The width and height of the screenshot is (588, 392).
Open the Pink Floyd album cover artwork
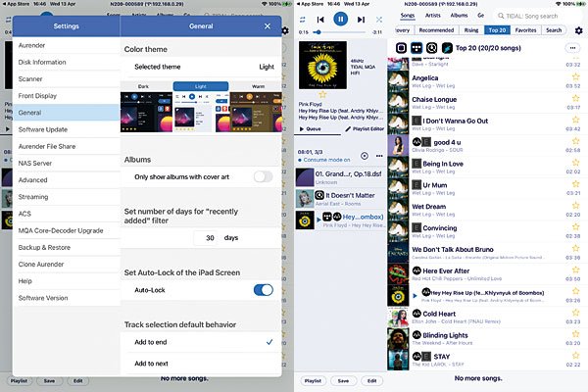(x=322, y=66)
